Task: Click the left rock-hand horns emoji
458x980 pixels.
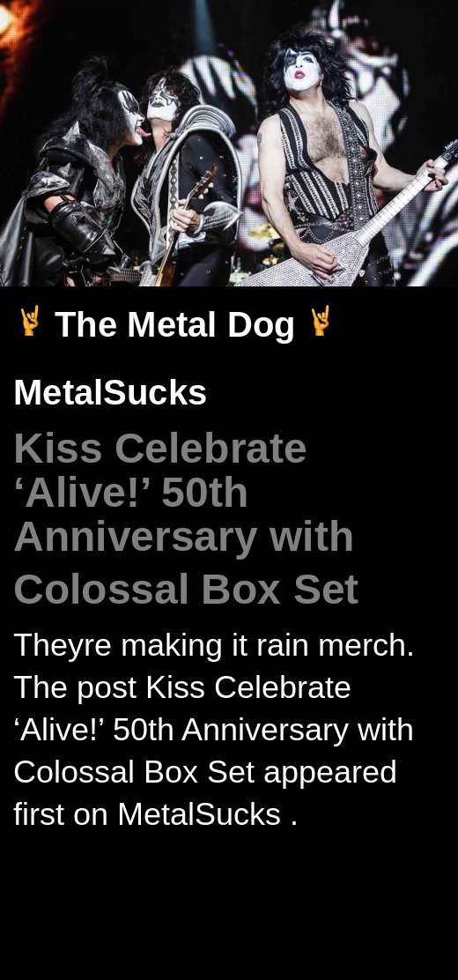Action: point(29,322)
